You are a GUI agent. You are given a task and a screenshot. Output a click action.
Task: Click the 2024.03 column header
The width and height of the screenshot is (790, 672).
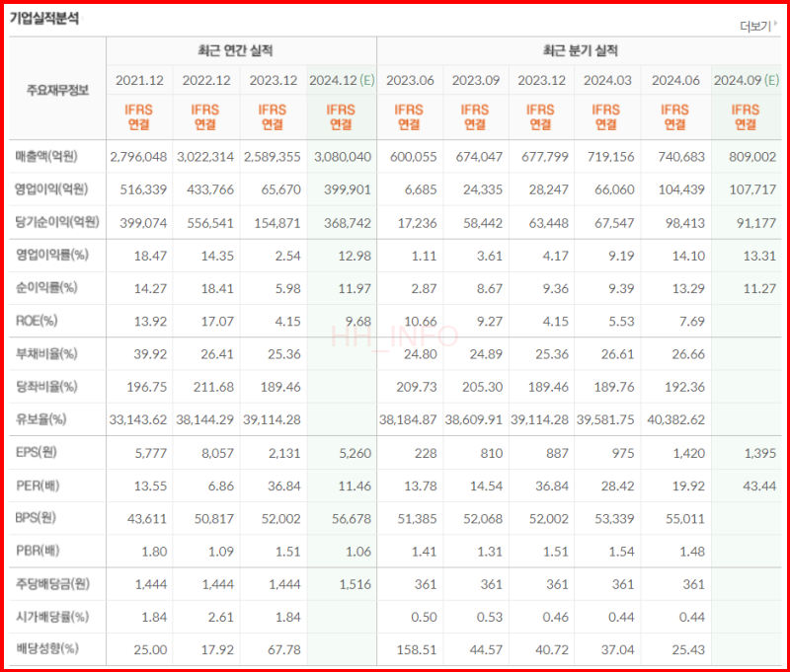click(x=607, y=81)
